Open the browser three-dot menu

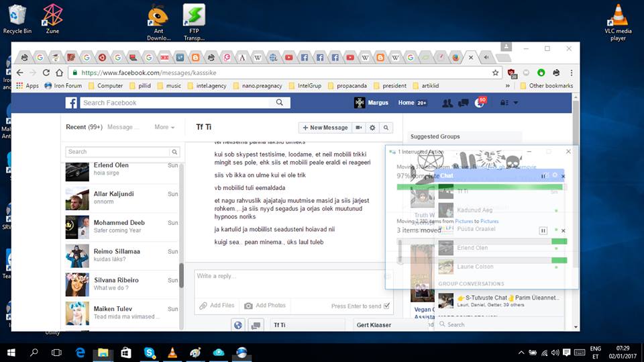(572, 73)
